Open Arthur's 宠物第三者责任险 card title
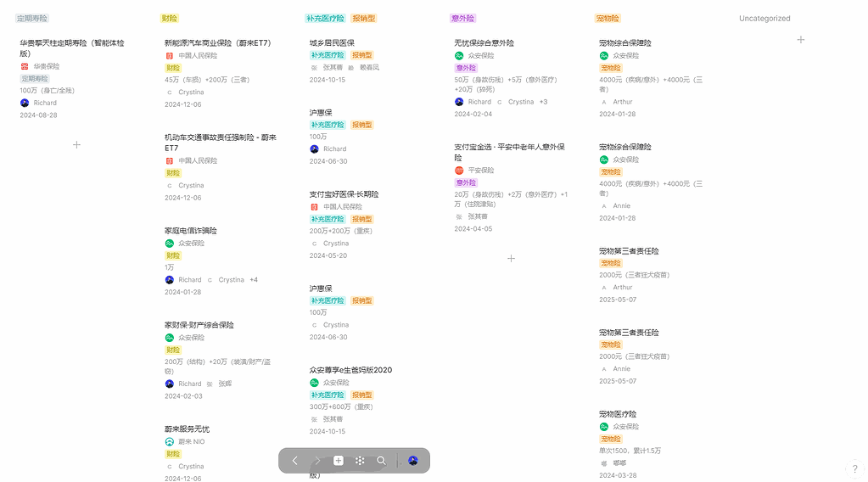This screenshot has width=868, height=482. (x=629, y=251)
